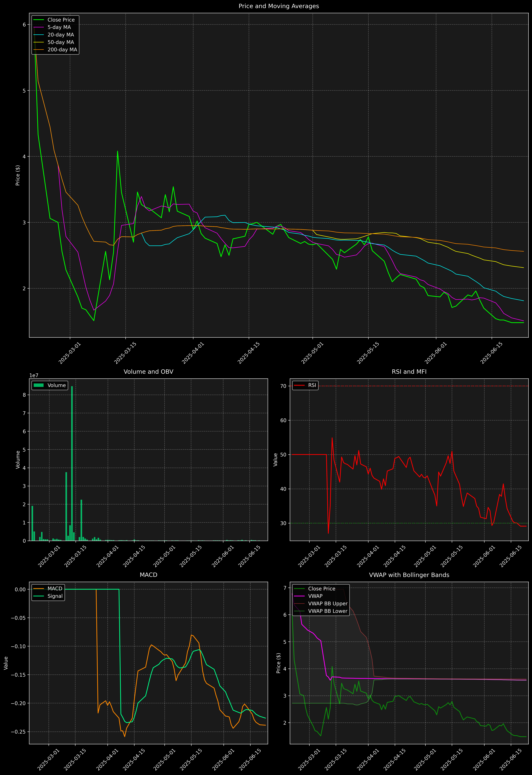Click '2025-03-01' date label under top chart
Viewport: 532px width, 775px height.
click(70, 353)
